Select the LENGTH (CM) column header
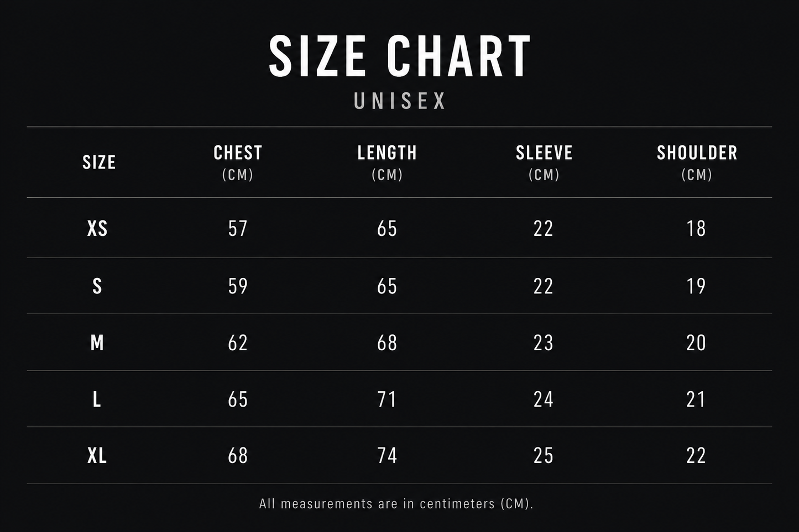Image resolution: width=799 pixels, height=532 pixels. pyautogui.click(x=387, y=163)
